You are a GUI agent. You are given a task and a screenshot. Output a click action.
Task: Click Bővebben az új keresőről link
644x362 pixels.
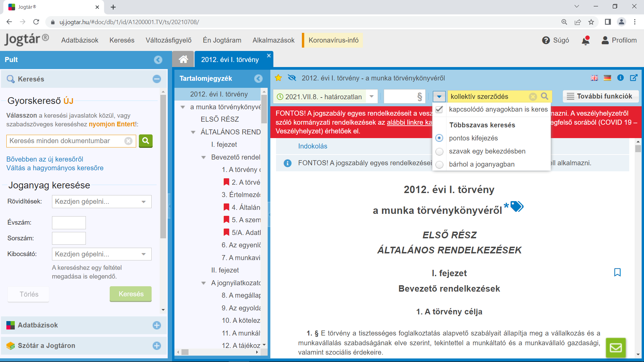45,159
